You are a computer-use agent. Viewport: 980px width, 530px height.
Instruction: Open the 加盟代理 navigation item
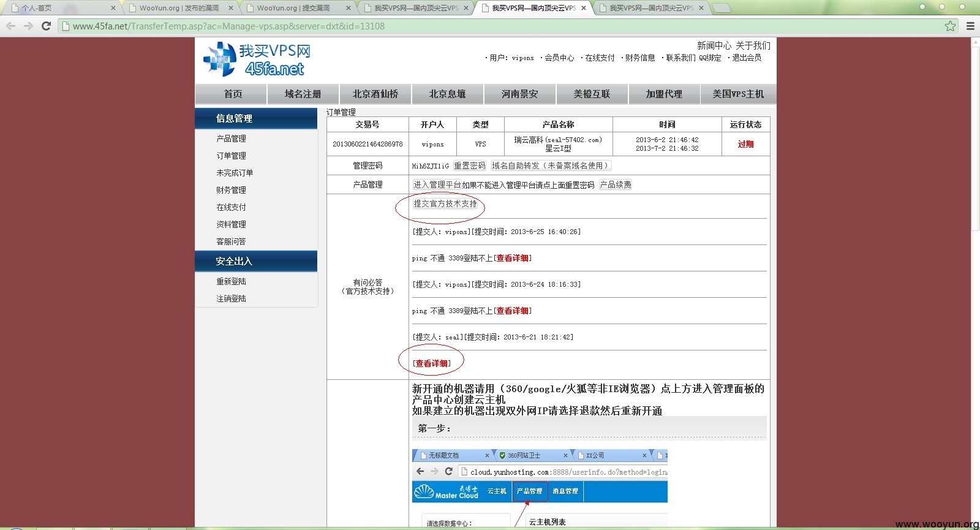(665, 94)
